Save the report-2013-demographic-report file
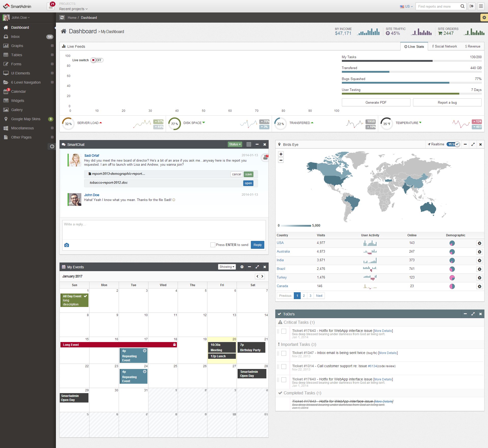 tap(248, 174)
